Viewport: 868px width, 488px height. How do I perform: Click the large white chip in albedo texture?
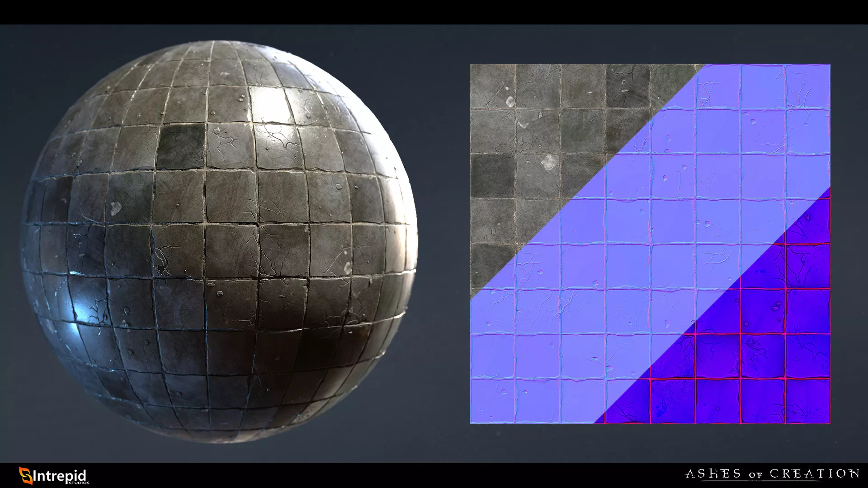[548, 163]
